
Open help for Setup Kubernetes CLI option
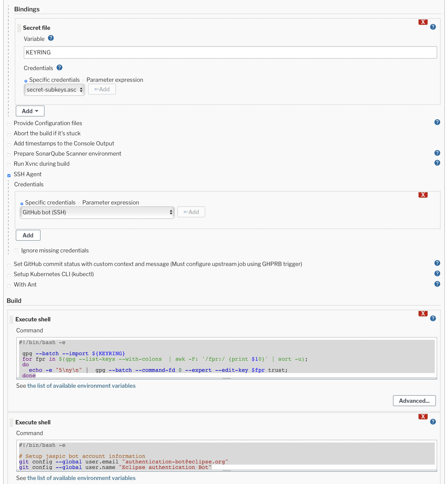click(437, 274)
